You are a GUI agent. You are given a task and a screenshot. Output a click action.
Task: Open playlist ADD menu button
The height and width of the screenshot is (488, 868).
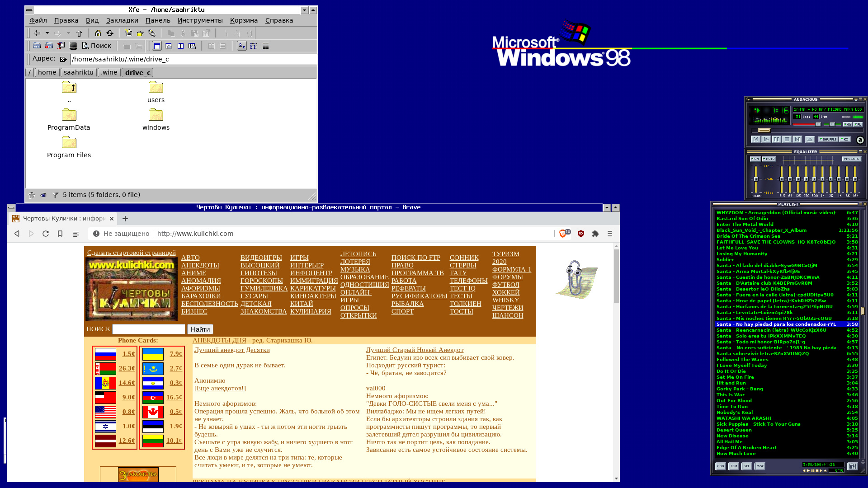point(721,466)
